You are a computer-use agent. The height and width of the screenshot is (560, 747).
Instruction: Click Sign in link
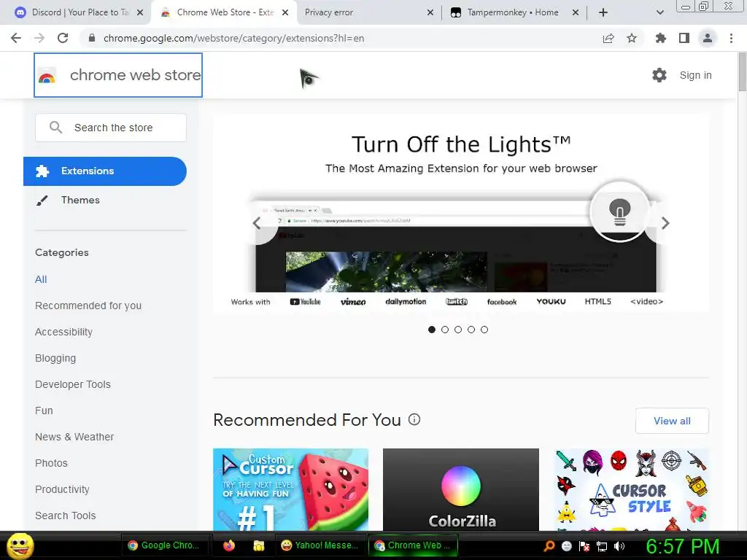(695, 75)
